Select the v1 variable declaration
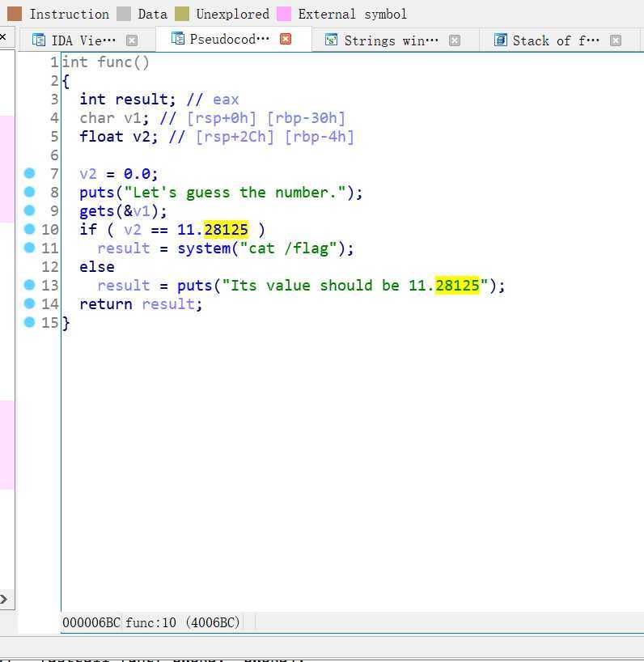644x662 pixels. 132,118
